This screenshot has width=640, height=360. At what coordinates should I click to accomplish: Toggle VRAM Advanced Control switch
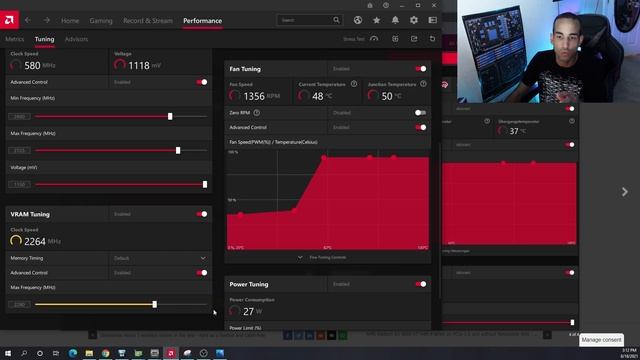pyautogui.click(x=202, y=273)
